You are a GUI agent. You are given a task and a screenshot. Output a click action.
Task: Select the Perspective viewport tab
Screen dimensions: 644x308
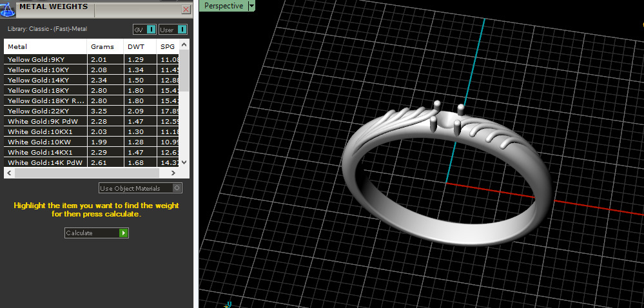tap(224, 6)
